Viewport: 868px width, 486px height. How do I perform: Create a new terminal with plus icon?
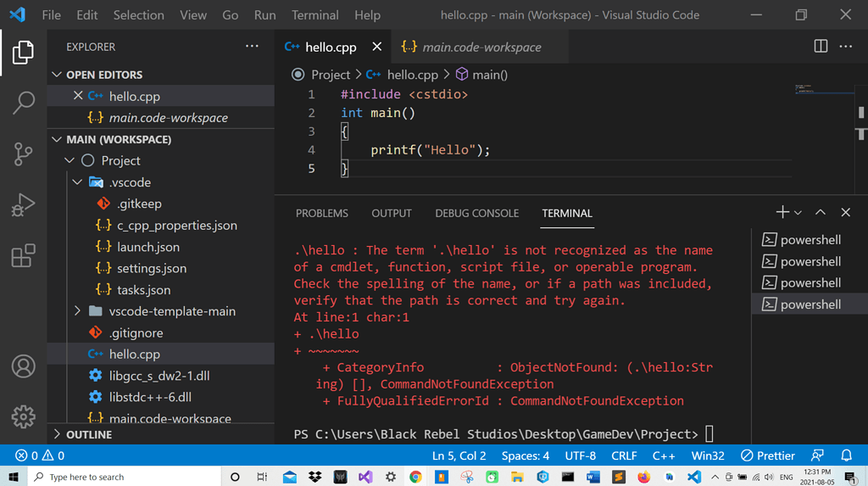782,212
